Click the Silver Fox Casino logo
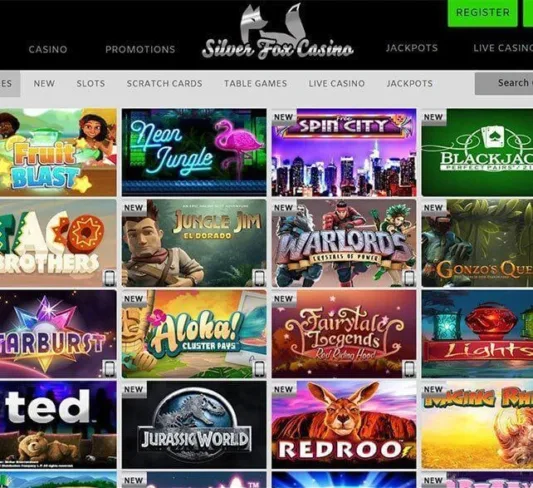This screenshot has height=488, width=533. 278,33
